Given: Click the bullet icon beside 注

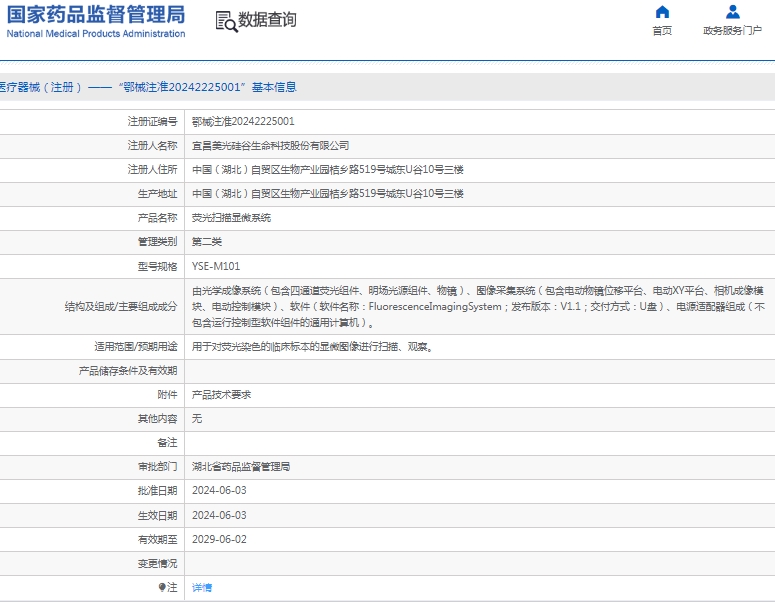Looking at the screenshot, I should coord(162,587).
